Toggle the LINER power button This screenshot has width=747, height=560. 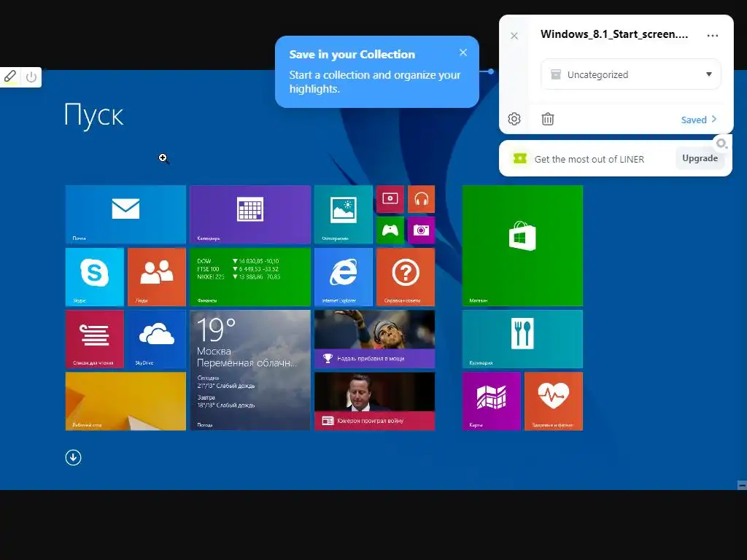click(x=31, y=77)
